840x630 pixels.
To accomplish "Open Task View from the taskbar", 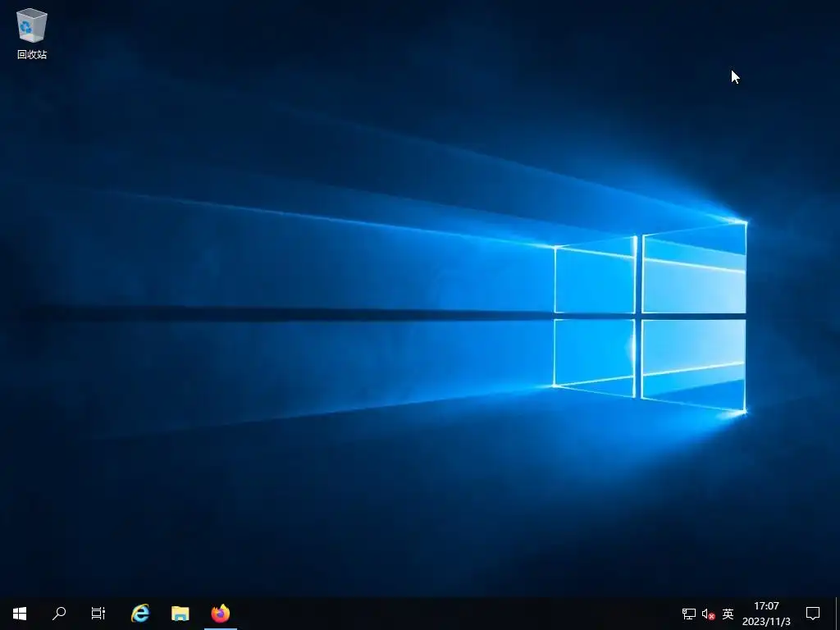I will click(98, 614).
